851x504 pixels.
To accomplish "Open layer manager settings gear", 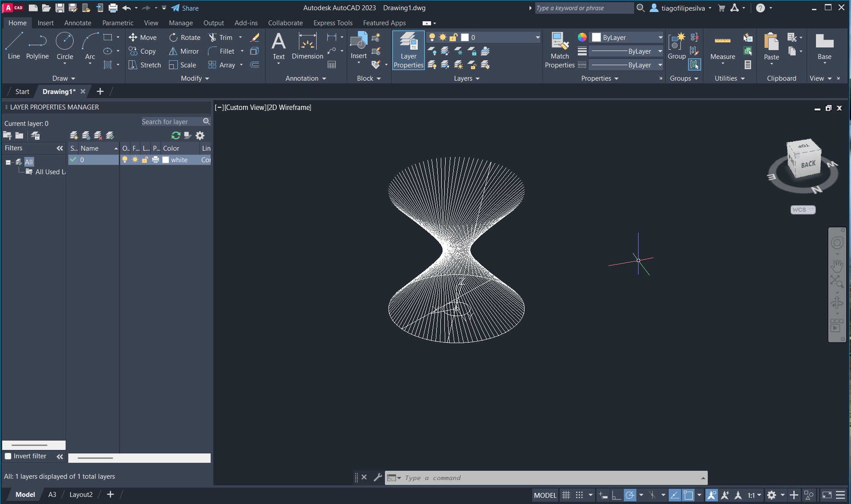I will click(200, 136).
